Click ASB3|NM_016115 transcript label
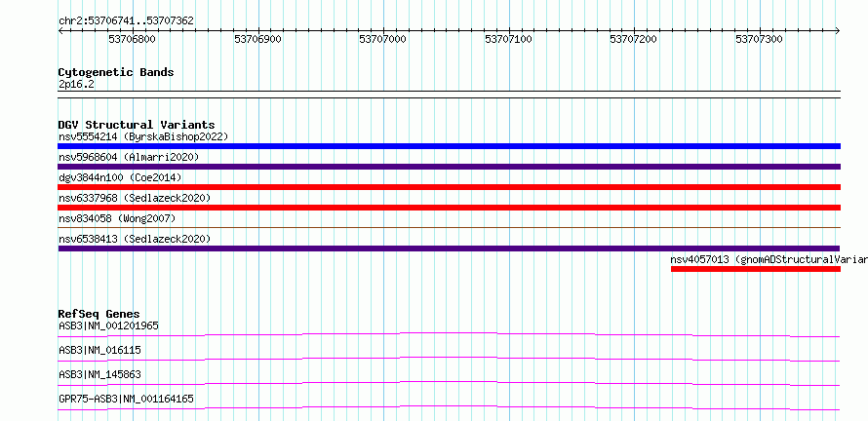868x421 pixels. pyautogui.click(x=99, y=350)
